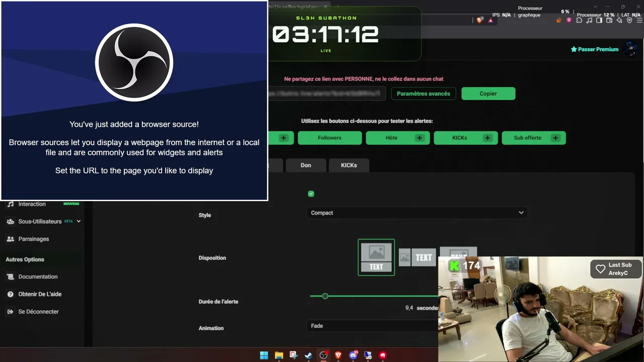
Task: Open File Explorer from taskbar
Action: point(279,355)
